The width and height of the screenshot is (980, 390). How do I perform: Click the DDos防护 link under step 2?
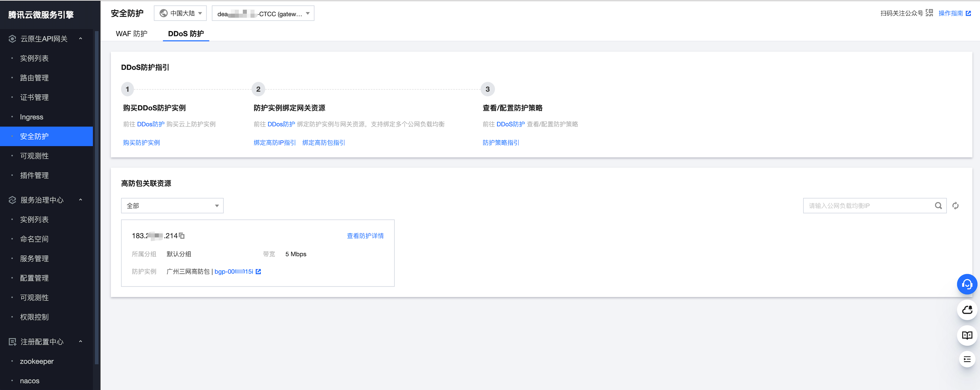[x=282, y=124]
